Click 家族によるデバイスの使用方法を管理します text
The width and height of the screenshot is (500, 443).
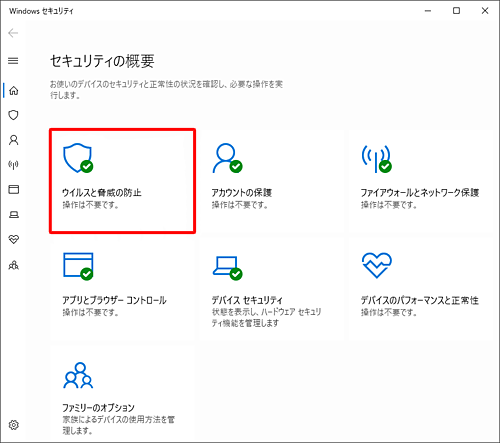click(x=118, y=425)
